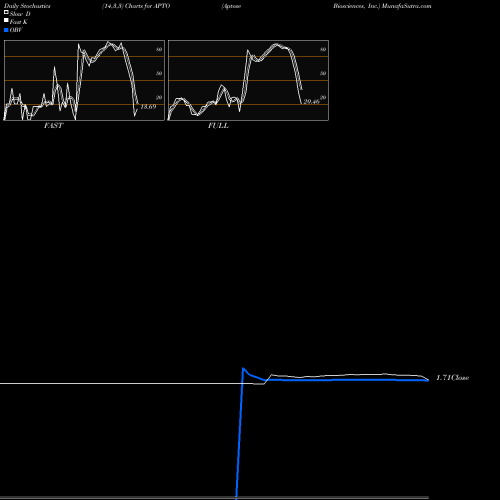Click the 18.69 value in FAST chart

pyautogui.click(x=148, y=107)
